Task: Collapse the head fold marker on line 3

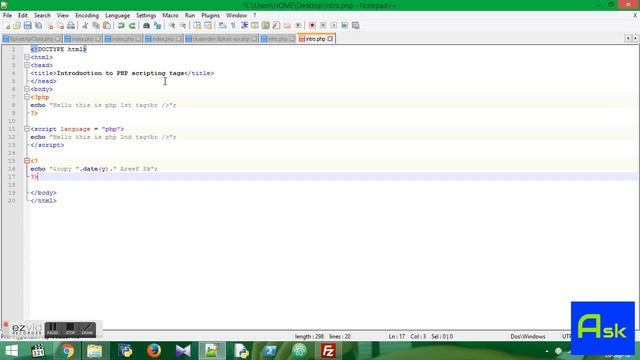Action: click(27, 65)
